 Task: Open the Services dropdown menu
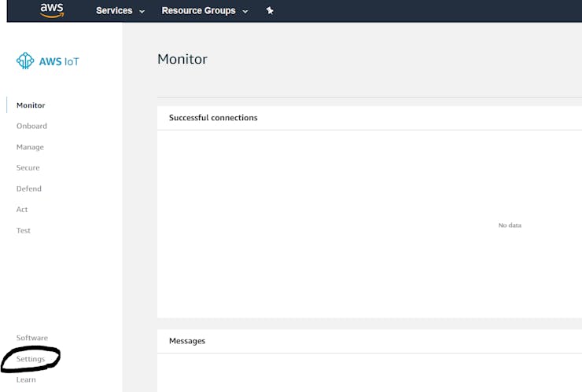pyautogui.click(x=120, y=11)
